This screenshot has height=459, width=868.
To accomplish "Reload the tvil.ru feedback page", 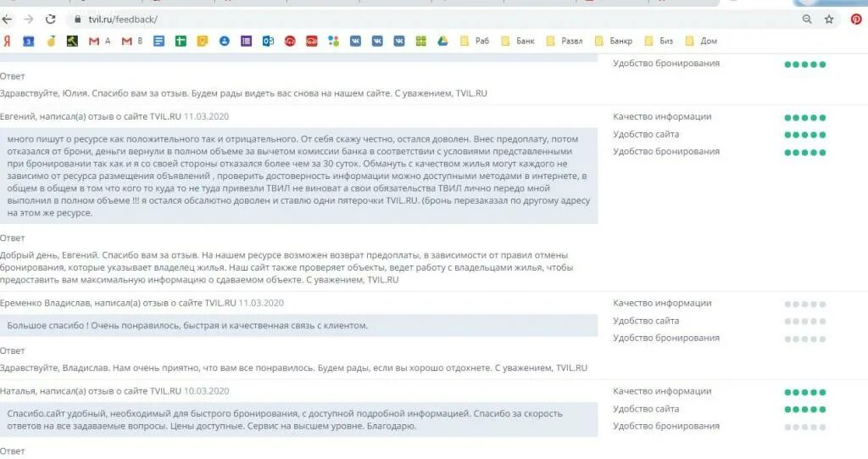I will (x=50, y=20).
